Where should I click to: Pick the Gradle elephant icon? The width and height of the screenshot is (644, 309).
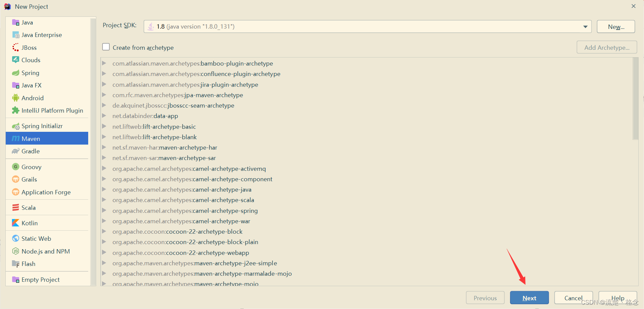pos(15,151)
